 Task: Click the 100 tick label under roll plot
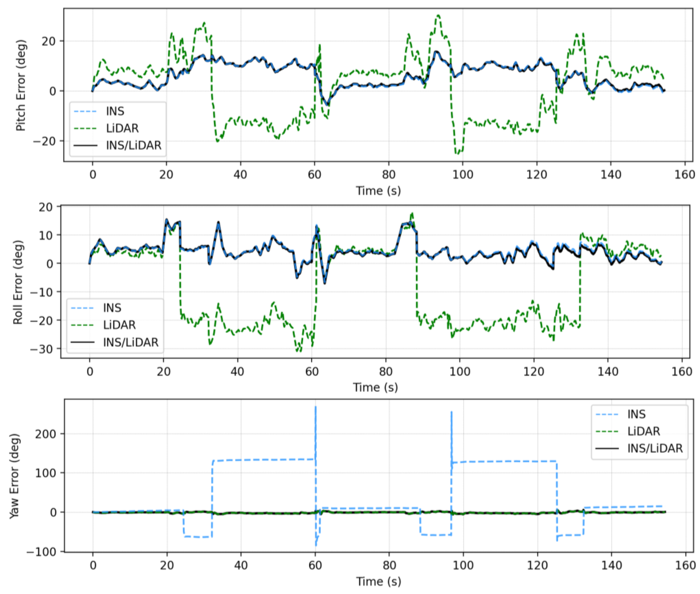[x=460, y=371]
